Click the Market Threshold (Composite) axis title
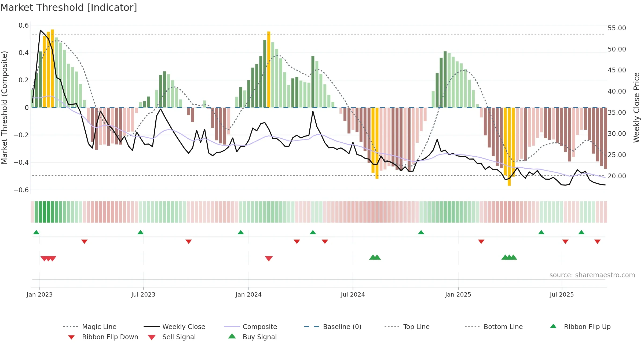644x362 pixels. [4, 108]
